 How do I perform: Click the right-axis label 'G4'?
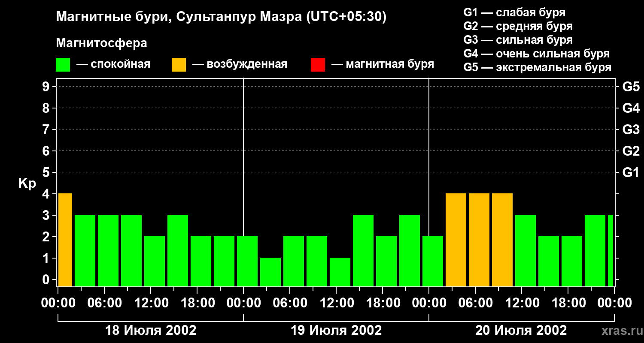[x=631, y=108]
